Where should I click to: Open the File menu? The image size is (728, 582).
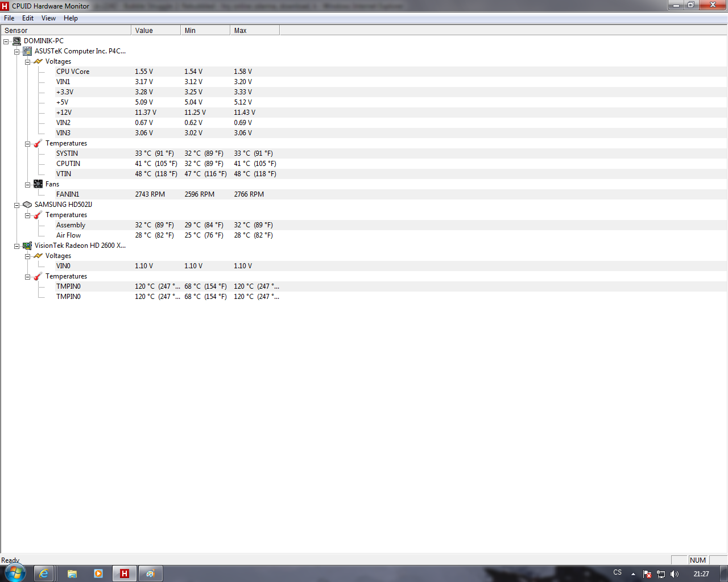click(9, 18)
